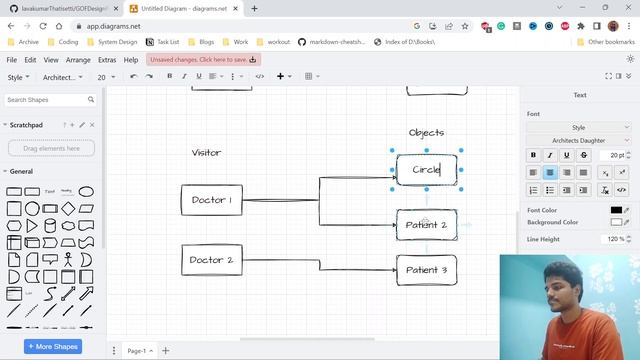Select the Doctor 1 box
Image resolution: width=640 pixels, height=360 pixels.
212,200
